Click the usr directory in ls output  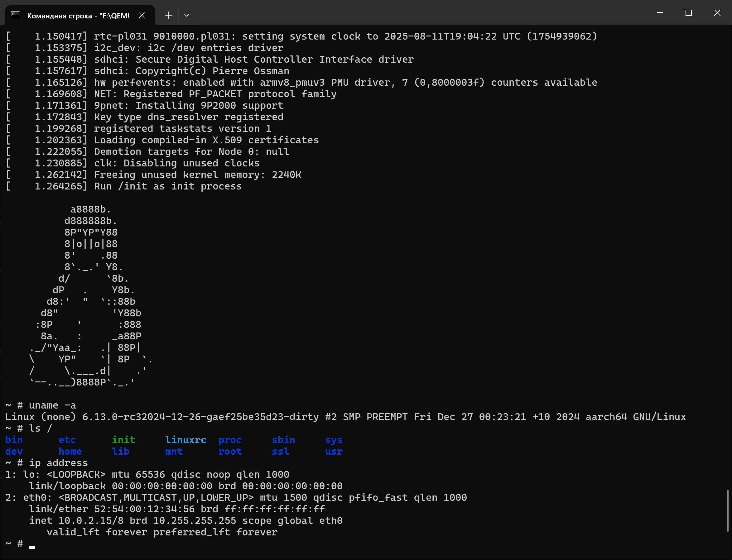tap(334, 451)
